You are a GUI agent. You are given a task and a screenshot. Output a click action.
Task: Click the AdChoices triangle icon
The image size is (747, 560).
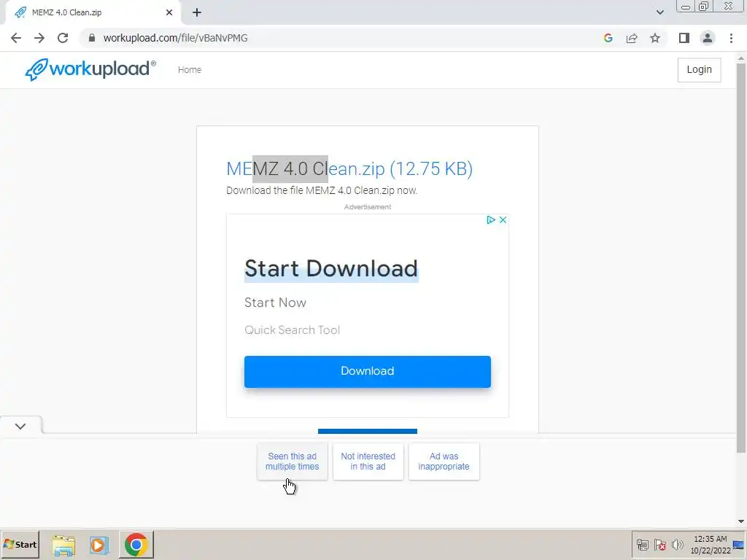click(x=491, y=220)
